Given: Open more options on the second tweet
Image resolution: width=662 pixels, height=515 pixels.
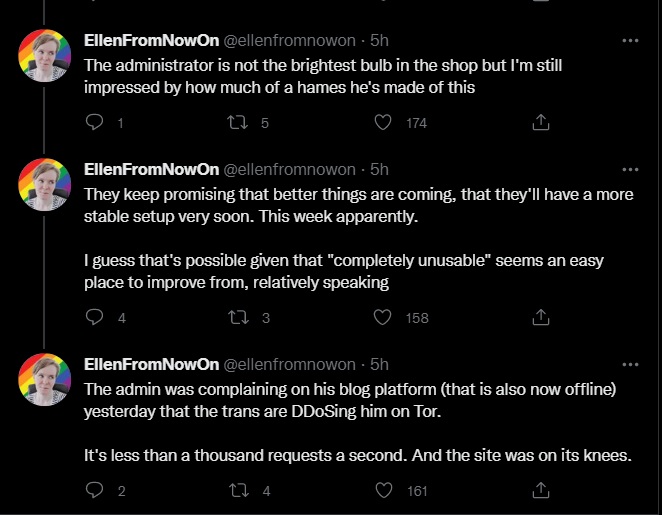Looking at the screenshot, I should 630,170.
